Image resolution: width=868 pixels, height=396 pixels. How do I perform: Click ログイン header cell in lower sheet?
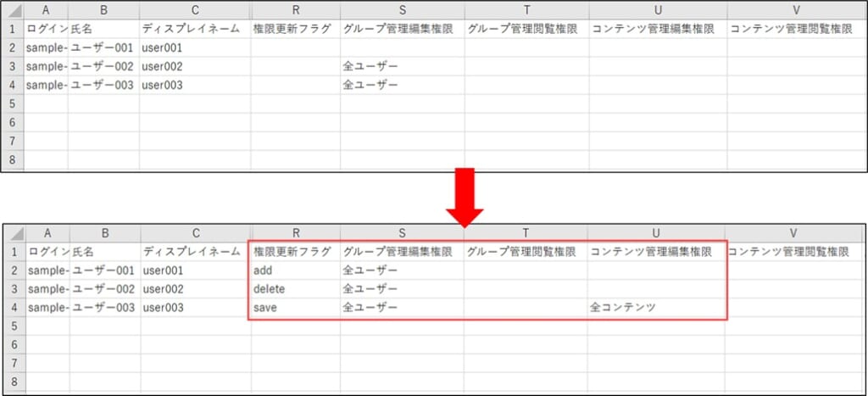(47, 252)
